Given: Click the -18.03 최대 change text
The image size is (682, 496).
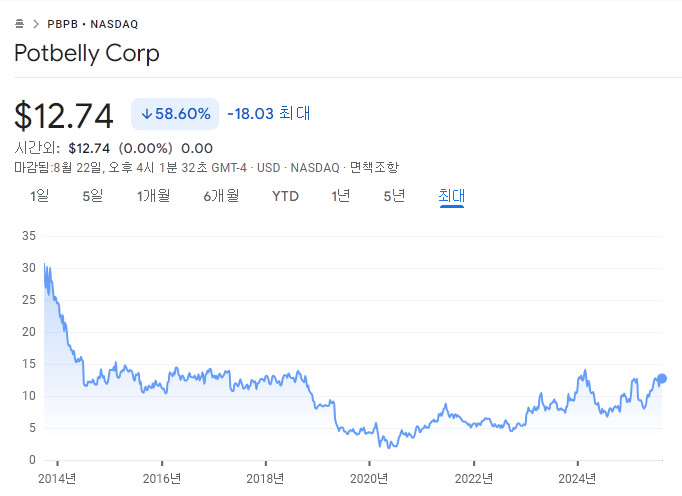Looking at the screenshot, I should [x=268, y=114].
